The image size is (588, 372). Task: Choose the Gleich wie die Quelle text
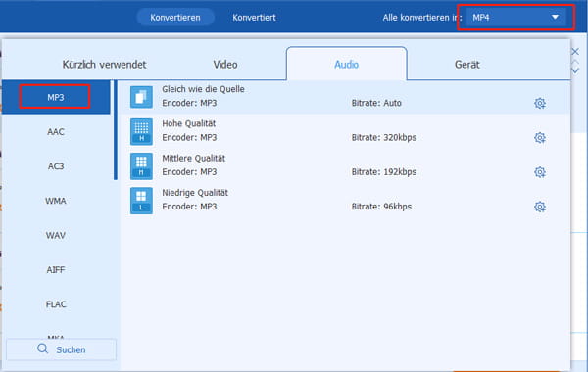tap(203, 89)
